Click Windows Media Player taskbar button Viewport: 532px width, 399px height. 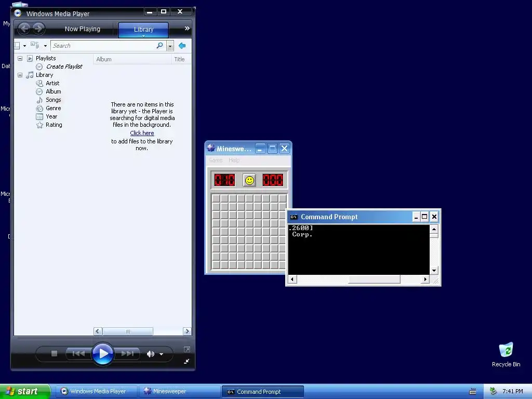97,392
